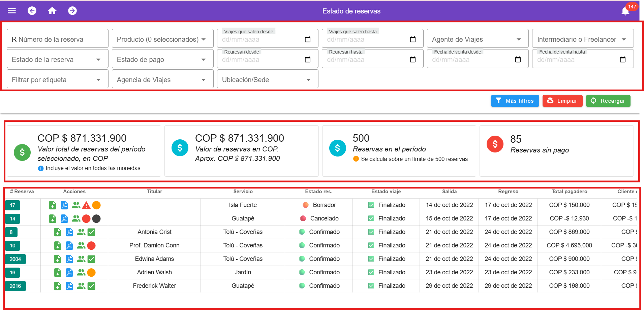Click the Total pagadero column header
Screen dimensions: 644x310
click(569, 192)
